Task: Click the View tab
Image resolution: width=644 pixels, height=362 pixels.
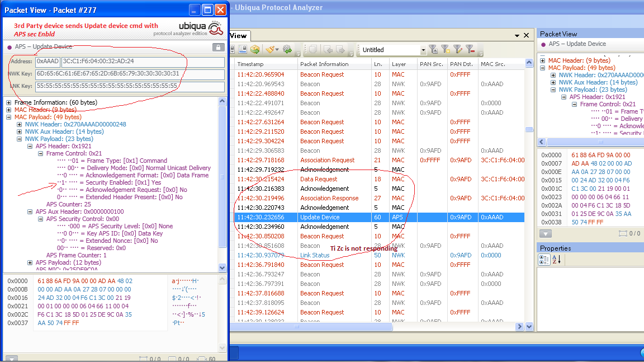Action: click(x=239, y=36)
